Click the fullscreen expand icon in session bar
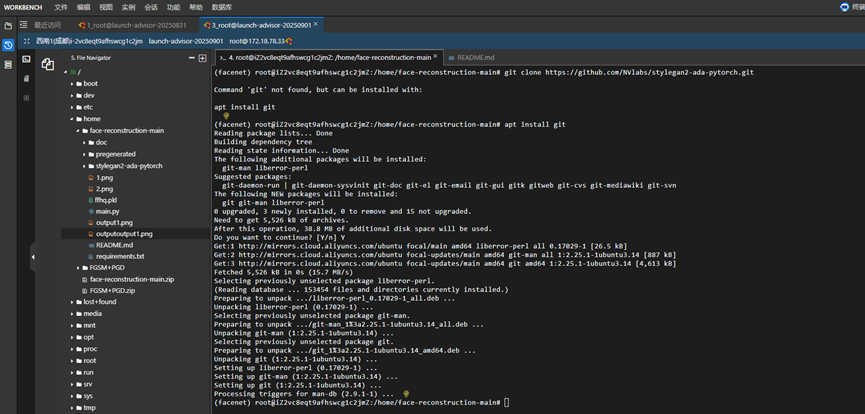The height and width of the screenshot is (414, 865). pyautogui.click(x=26, y=41)
